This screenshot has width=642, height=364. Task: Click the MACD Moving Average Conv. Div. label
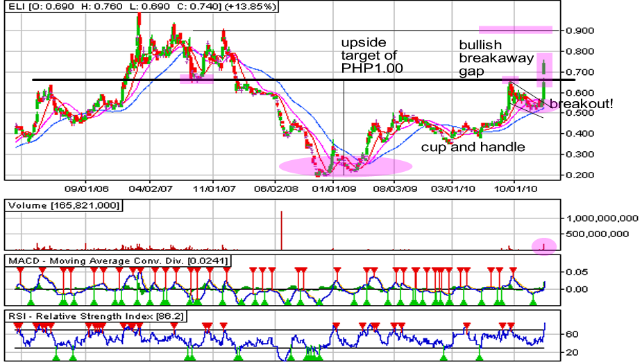(118, 261)
